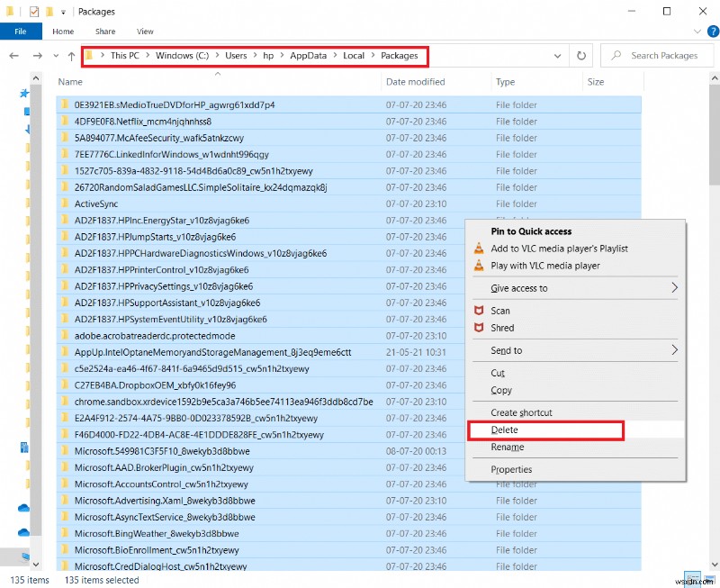
Task: Switch to the Share ribbon tab
Action: [105, 32]
